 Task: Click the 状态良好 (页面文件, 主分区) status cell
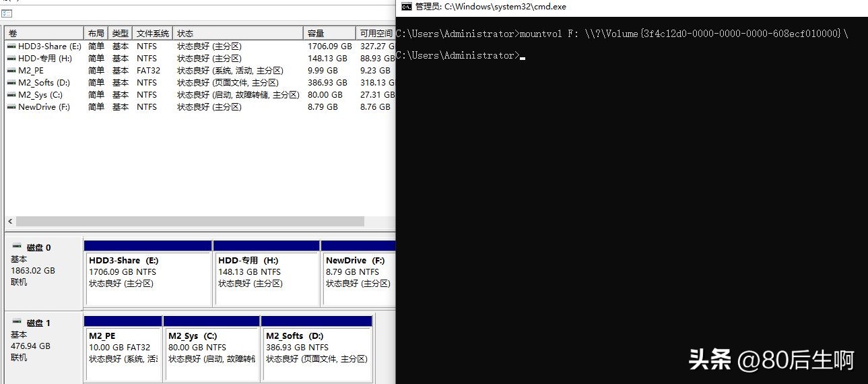click(x=228, y=83)
